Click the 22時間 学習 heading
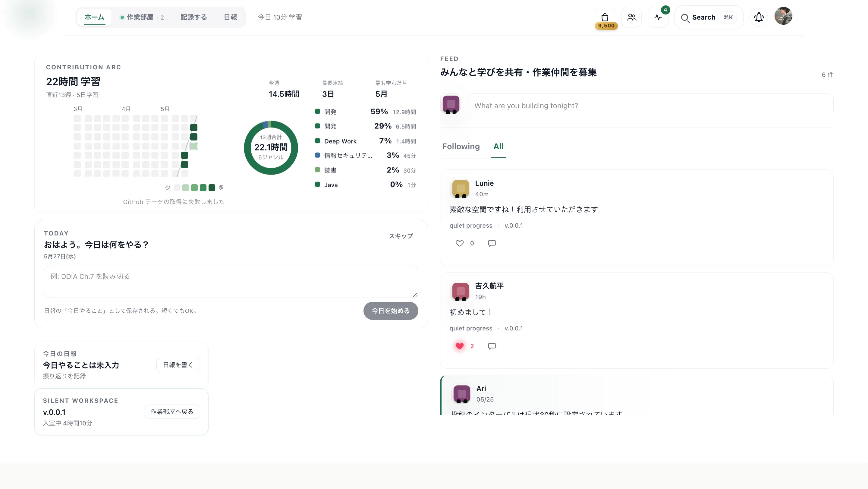 pos(73,82)
